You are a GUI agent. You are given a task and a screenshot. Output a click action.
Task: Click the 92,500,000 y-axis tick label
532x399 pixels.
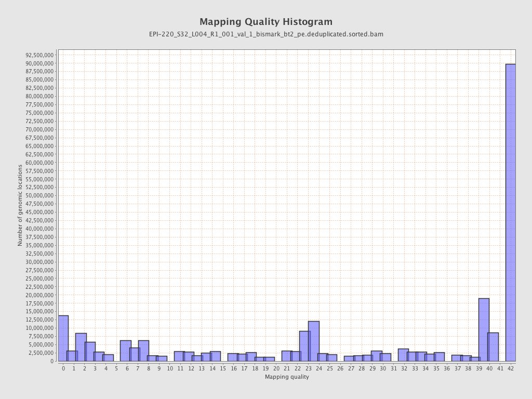click(39, 55)
